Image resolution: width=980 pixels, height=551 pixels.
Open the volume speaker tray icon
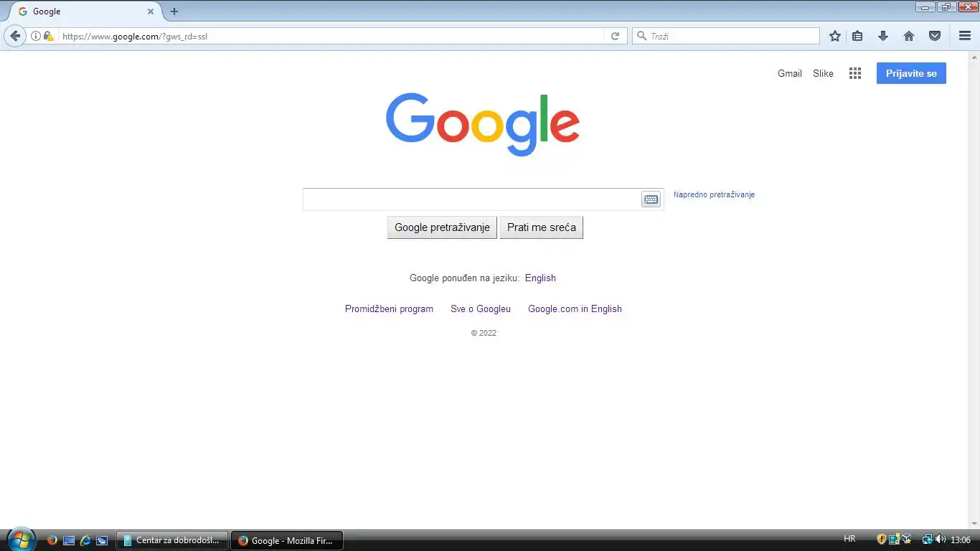coord(940,539)
